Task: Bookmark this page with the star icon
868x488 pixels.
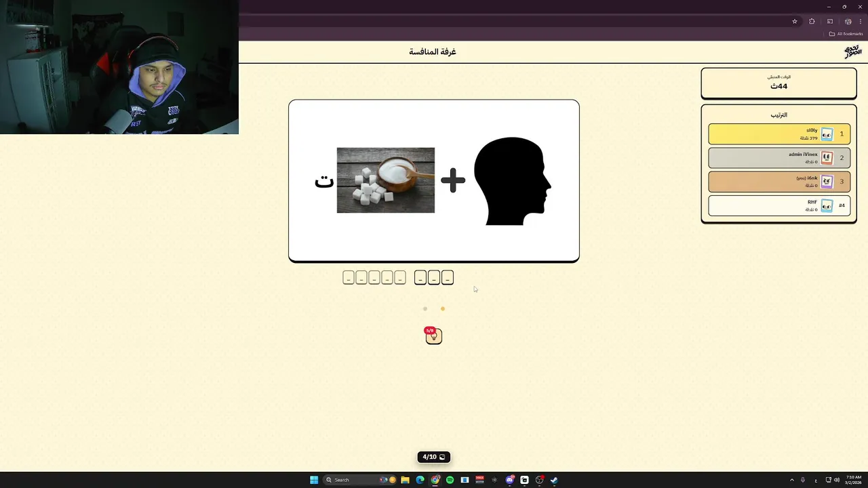Action: click(795, 21)
